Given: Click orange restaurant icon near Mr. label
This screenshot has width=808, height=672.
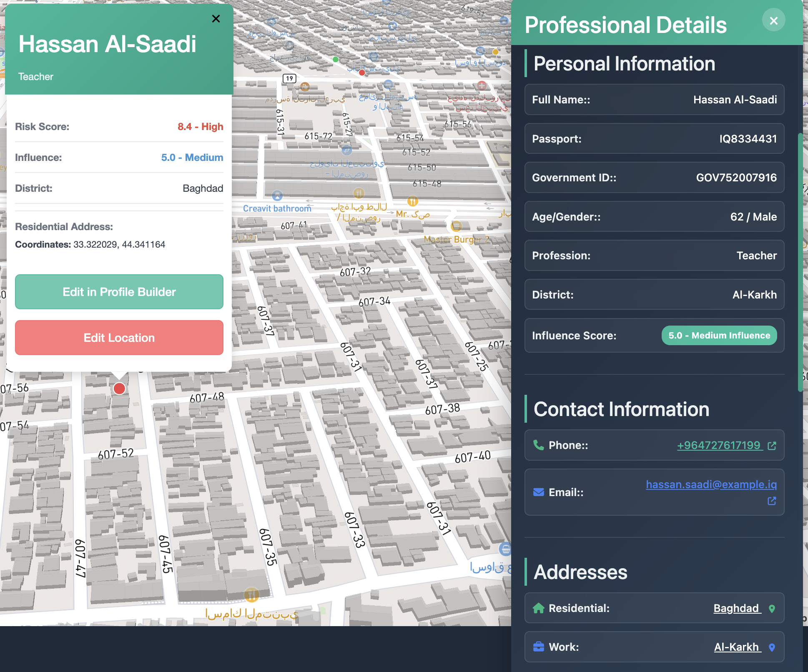Looking at the screenshot, I should point(412,201).
